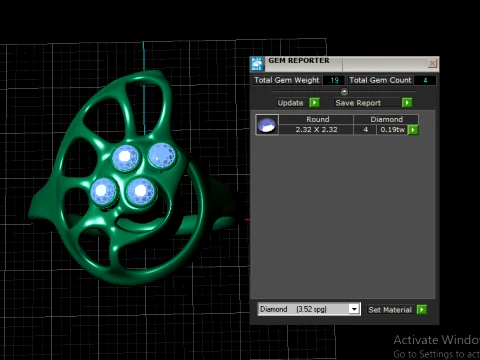The height and width of the screenshot is (360, 480).
Task: Select the bottom-right diamond on the ring
Action: coord(141,191)
